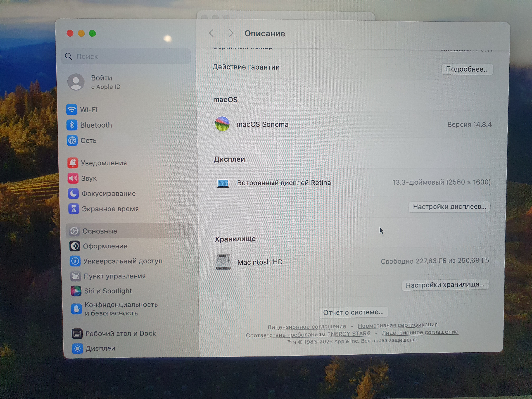Select Экранное время hourglass icon
The height and width of the screenshot is (399, 532).
click(74, 209)
